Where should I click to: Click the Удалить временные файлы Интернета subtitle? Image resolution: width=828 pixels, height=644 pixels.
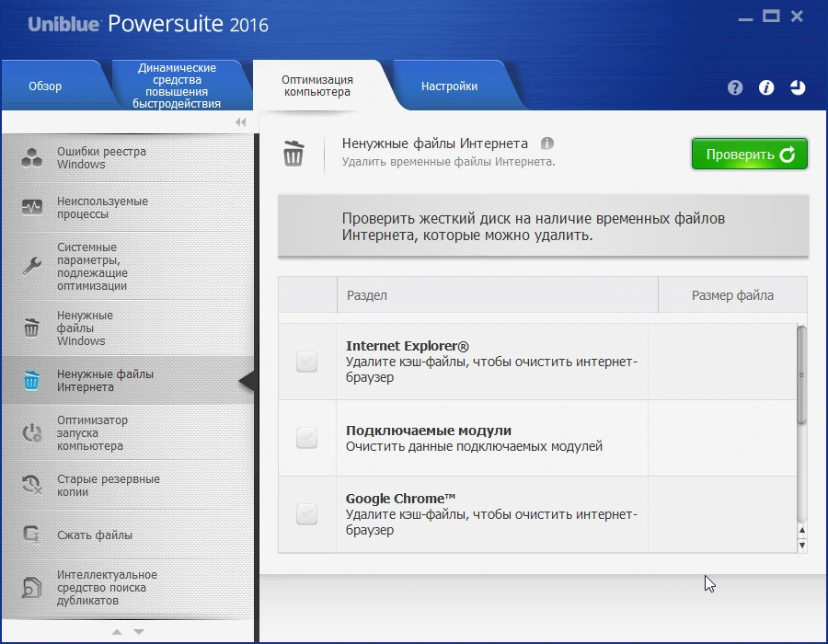pyautogui.click(x=448, y=162)
